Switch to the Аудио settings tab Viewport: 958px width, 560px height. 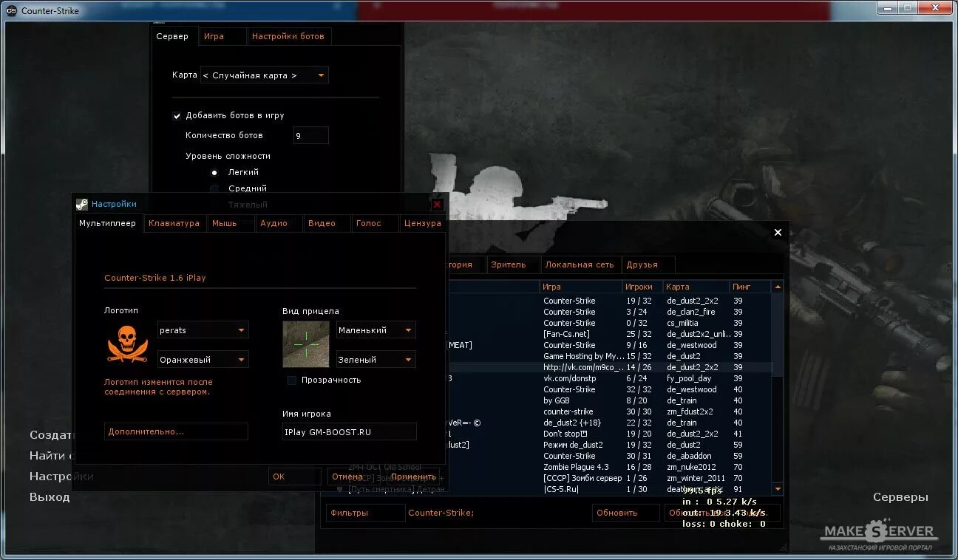tap(279, 223)
